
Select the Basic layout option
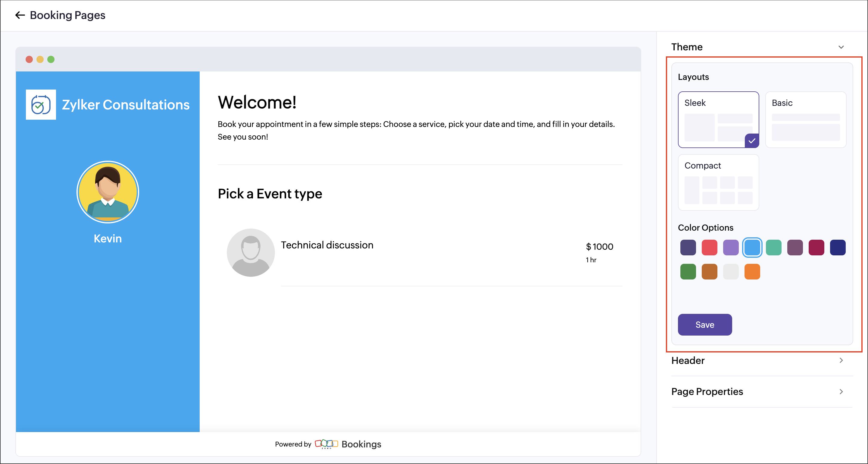[805, 119]
